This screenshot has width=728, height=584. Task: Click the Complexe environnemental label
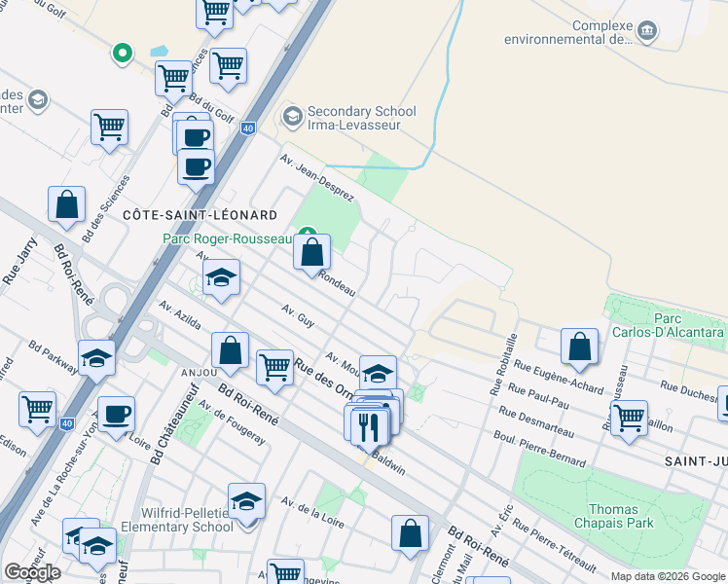point(568,32)
